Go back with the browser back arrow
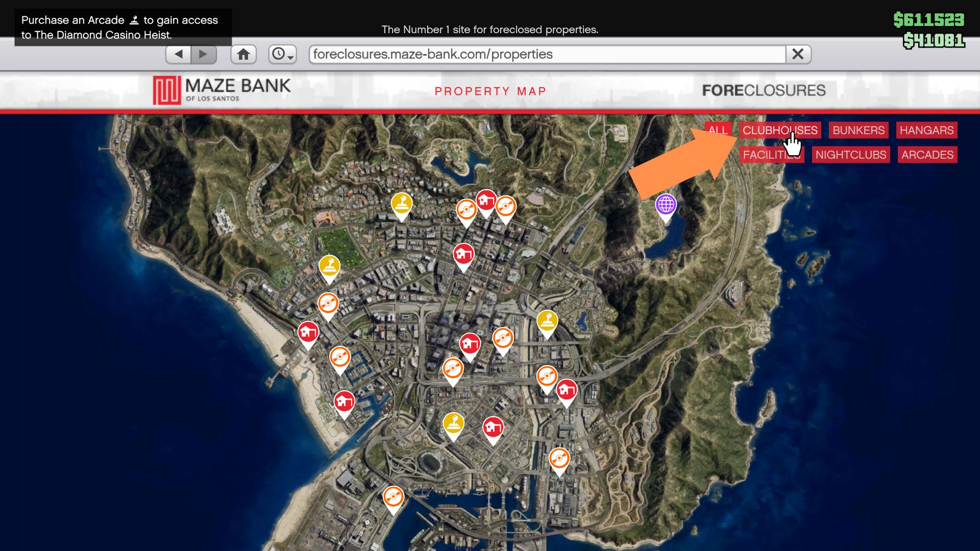The height and width of the screenshot is (551, 980). coord(179,54)
